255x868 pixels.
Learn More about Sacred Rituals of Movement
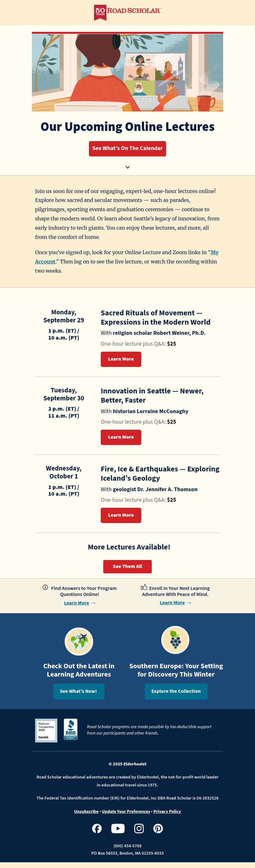pos(121,359)
